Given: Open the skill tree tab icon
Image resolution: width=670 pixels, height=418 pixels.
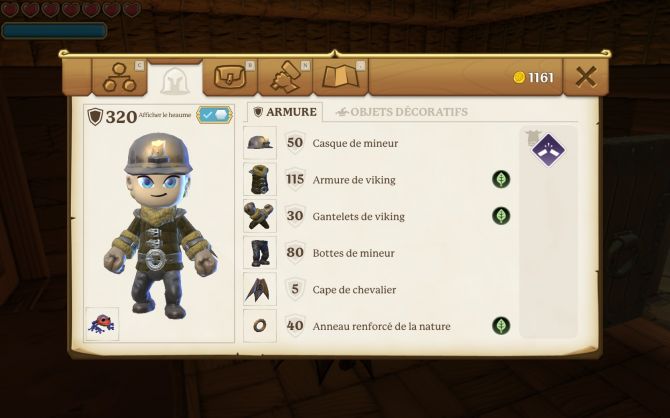Looking at the screenshot, I should point(120,77).
